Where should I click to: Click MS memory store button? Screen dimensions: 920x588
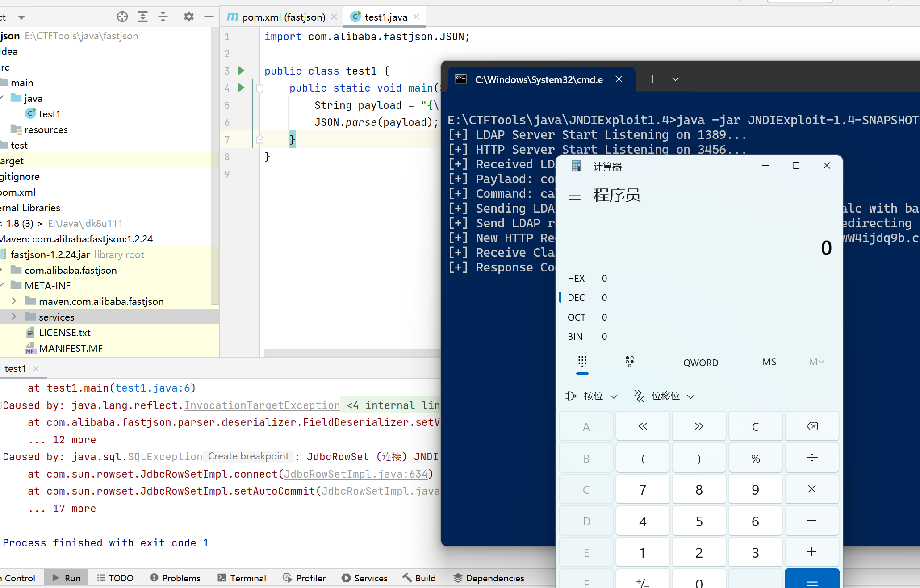769,362
